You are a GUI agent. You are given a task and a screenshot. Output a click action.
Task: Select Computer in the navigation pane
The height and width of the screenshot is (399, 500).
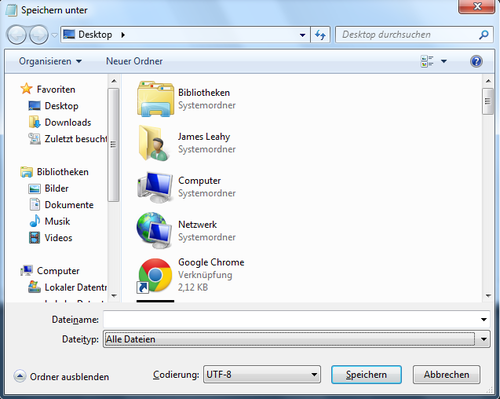click(x=50, y=271)
